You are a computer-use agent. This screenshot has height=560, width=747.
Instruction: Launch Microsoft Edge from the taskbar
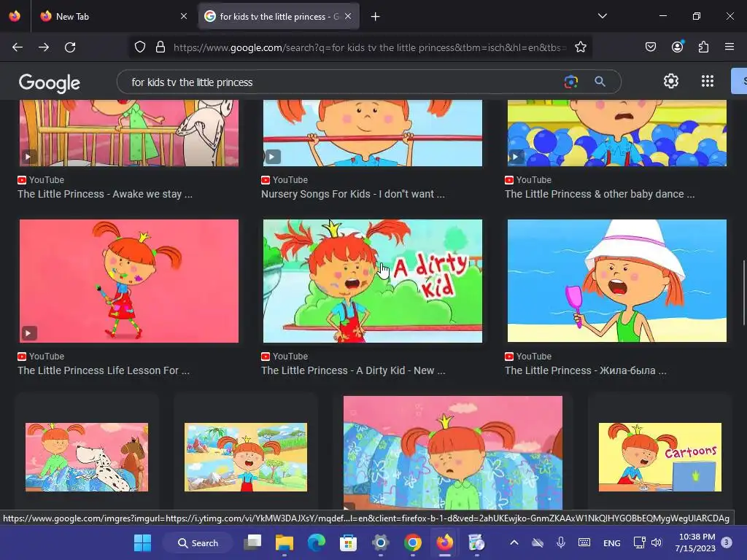[x=317, y=542]
